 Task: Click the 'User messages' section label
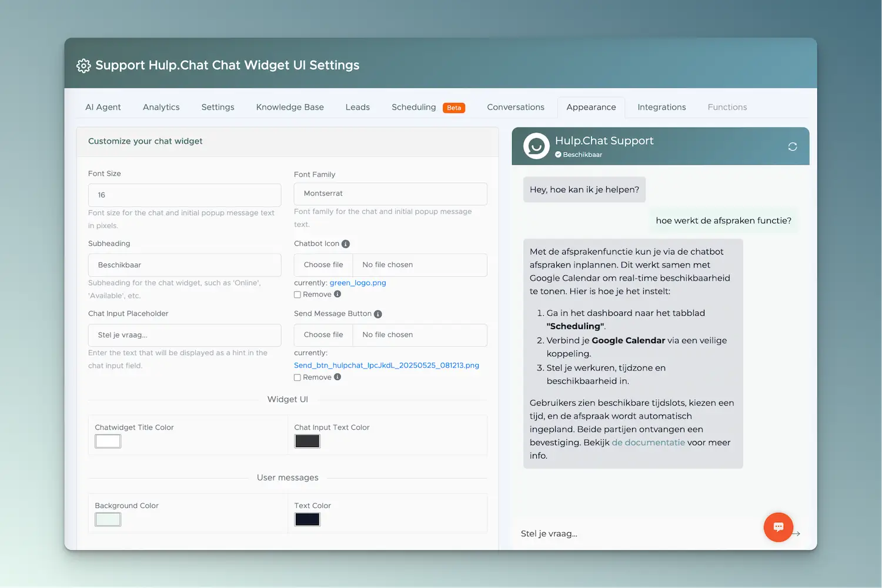(x=288, y=477)
